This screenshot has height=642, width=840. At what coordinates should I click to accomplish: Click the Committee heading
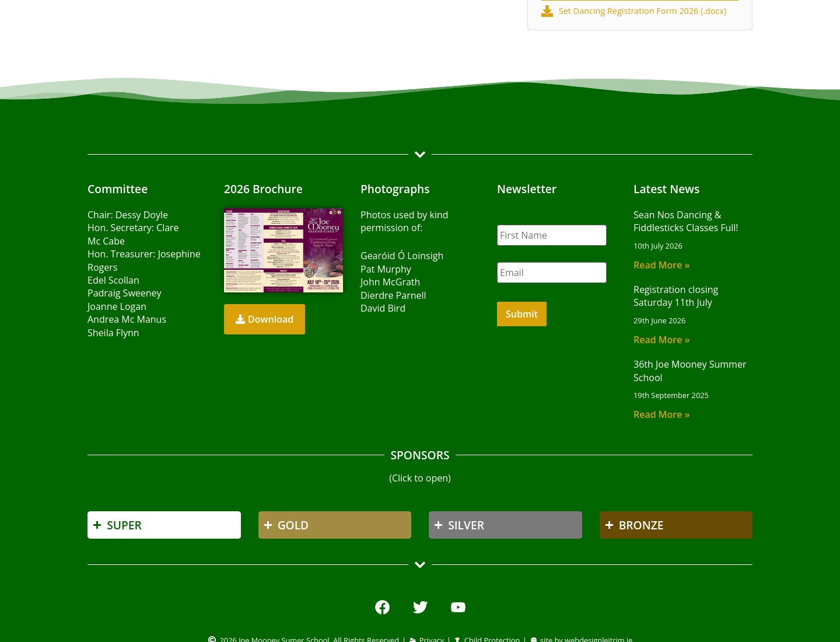(x=117, y=189)
